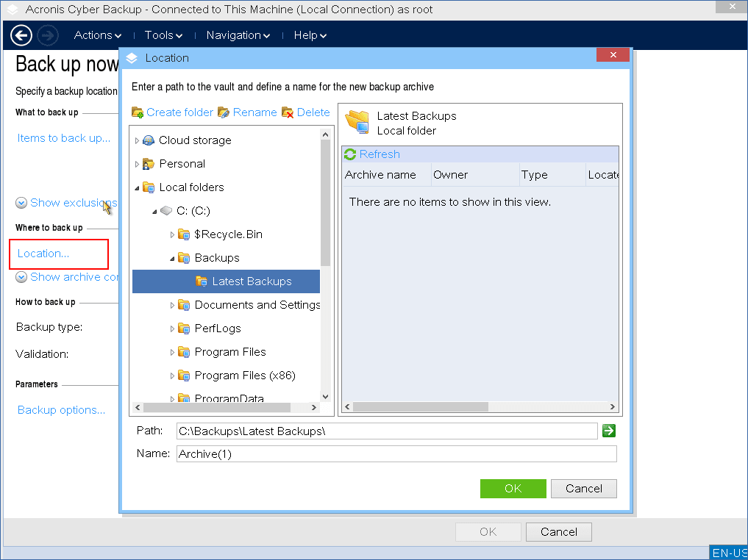Click the Archive name column header

(x=380, y=175)
